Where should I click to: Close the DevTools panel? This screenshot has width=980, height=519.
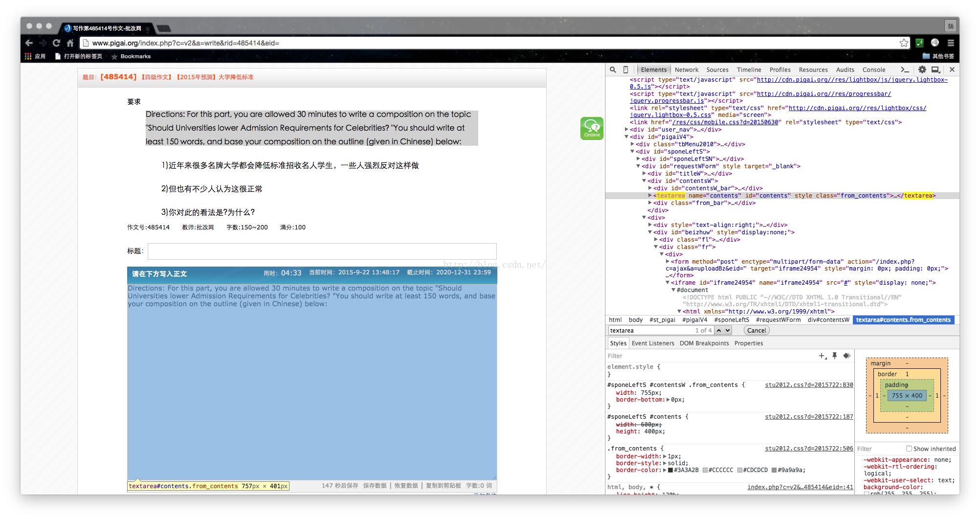pos(952,70)
